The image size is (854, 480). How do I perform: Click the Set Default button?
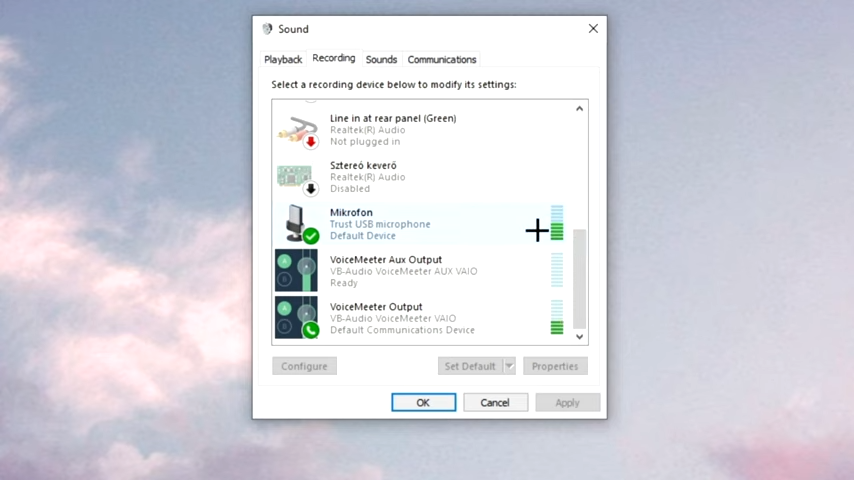click(470, 366)
